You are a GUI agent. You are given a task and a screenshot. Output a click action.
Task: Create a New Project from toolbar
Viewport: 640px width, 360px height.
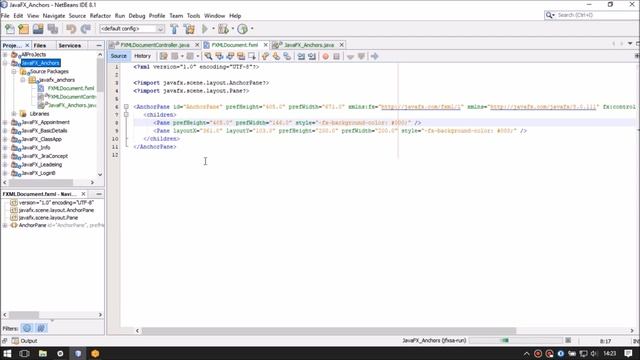point(24,29)
